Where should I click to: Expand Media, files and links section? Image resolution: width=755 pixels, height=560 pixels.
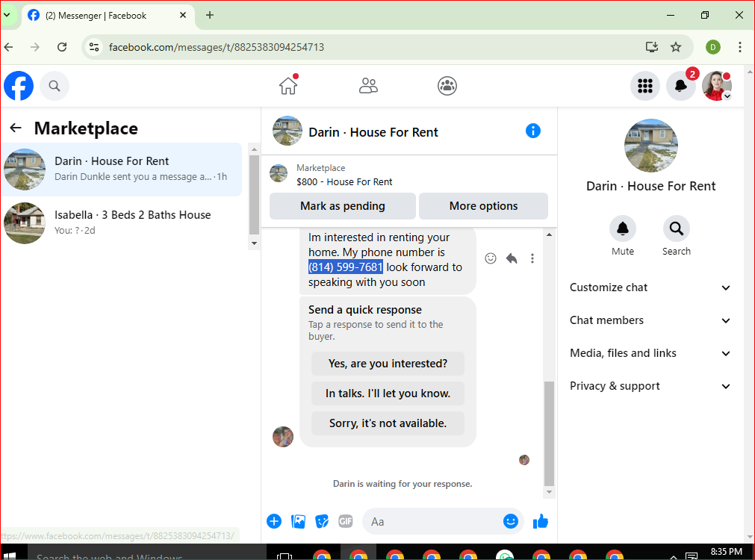650,353
